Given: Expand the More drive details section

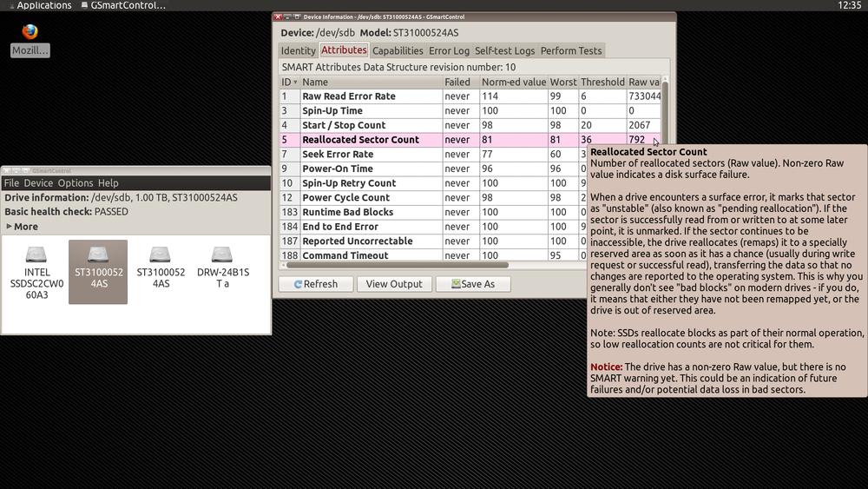Looking at the screenshot, I should pos(22,227).
